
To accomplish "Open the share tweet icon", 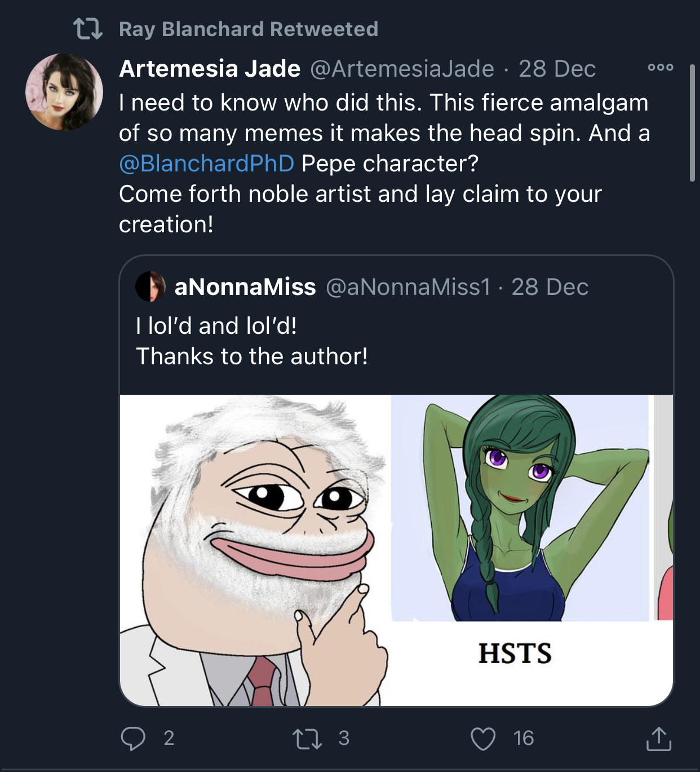I will tap(658, 739).
